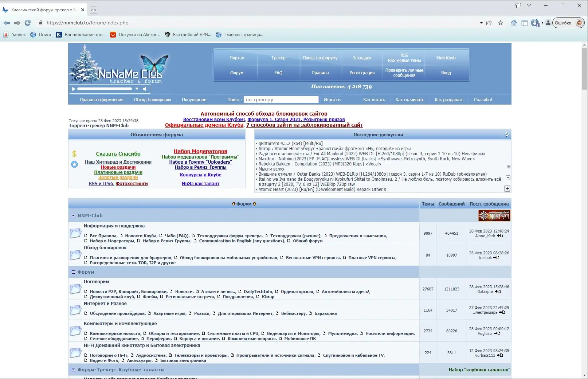This screenshot has height=379, width=588.
Task: Open the Как скачивать link
Action: (409, 100)
